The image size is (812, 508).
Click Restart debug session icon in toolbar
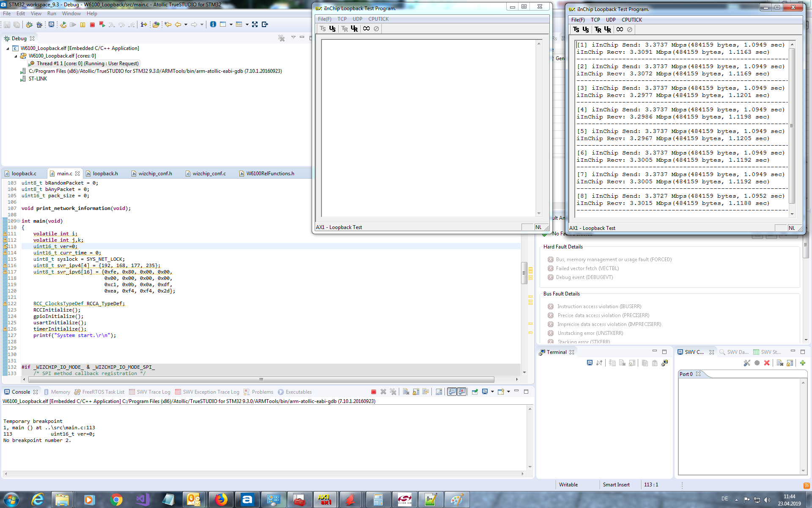coord(63,25)
